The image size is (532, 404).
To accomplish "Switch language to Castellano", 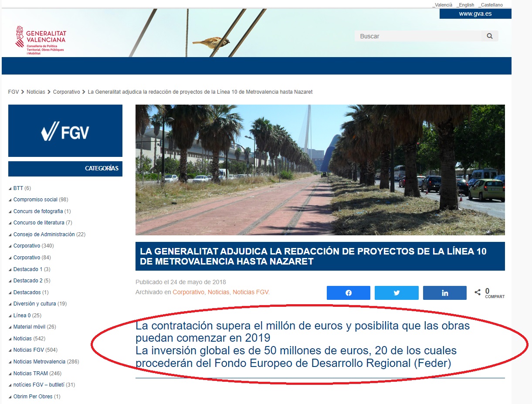I will tap(490, 5).
